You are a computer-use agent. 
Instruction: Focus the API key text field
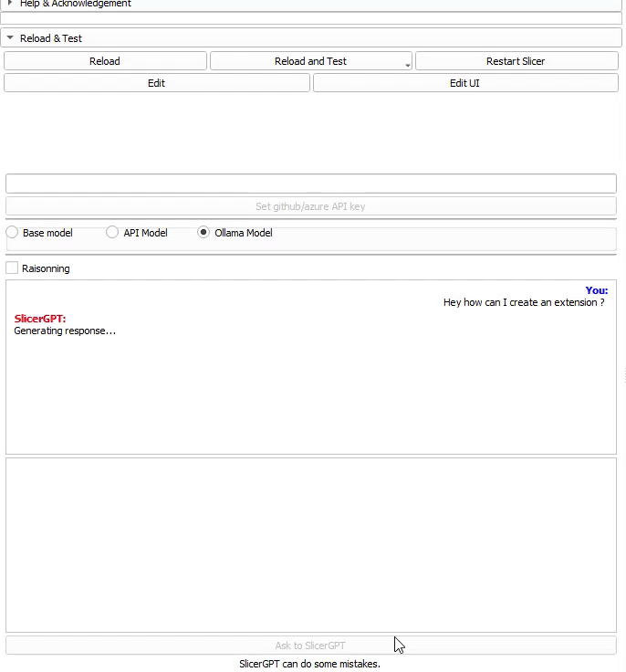(x=310, y=184)
